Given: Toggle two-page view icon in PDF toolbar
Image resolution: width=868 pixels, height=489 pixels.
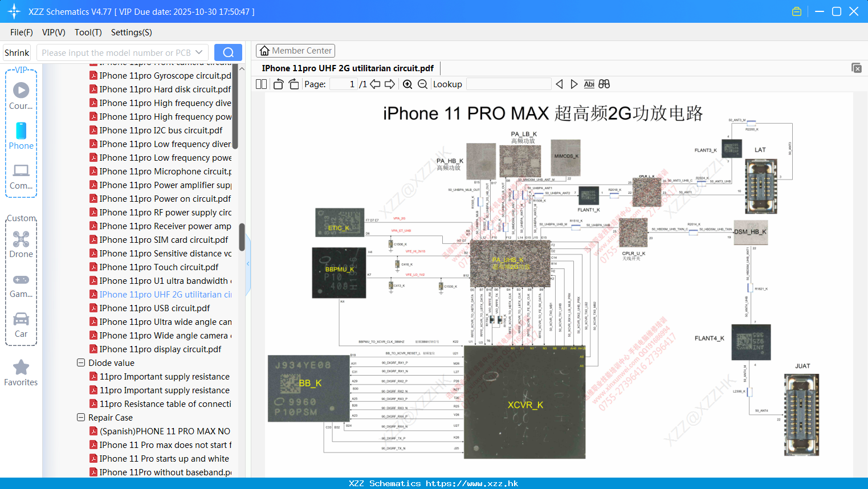Looking at the screenshot, I should click(262, 84).
